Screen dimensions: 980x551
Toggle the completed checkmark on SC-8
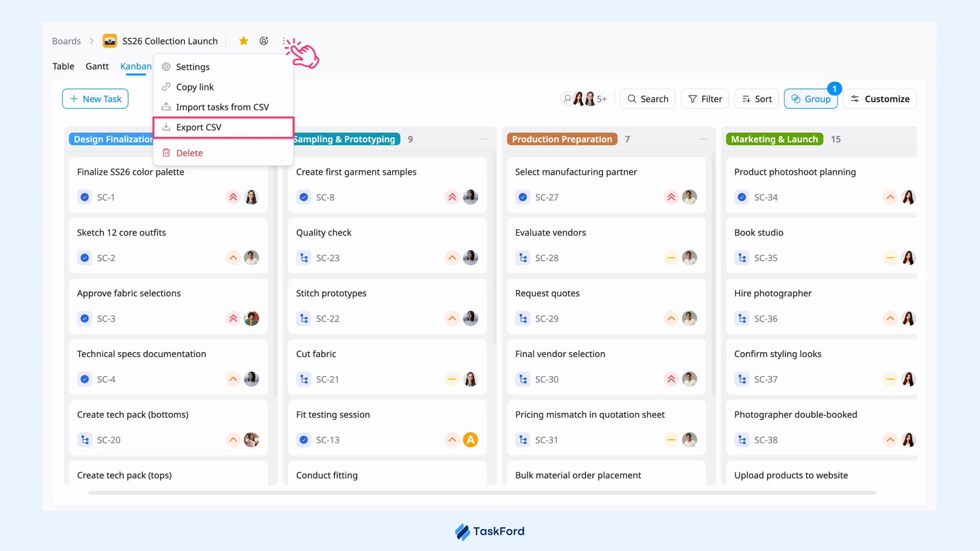point(304,197)
